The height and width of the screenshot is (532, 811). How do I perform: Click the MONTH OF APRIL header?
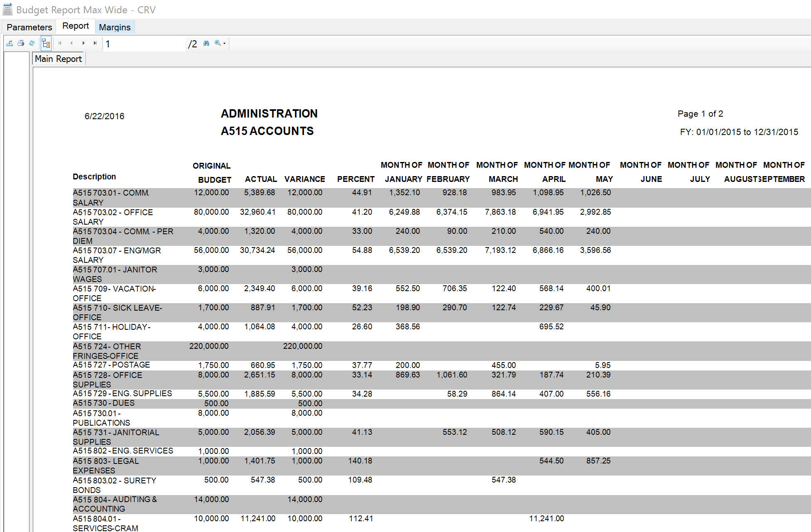[x=545, y=172]
